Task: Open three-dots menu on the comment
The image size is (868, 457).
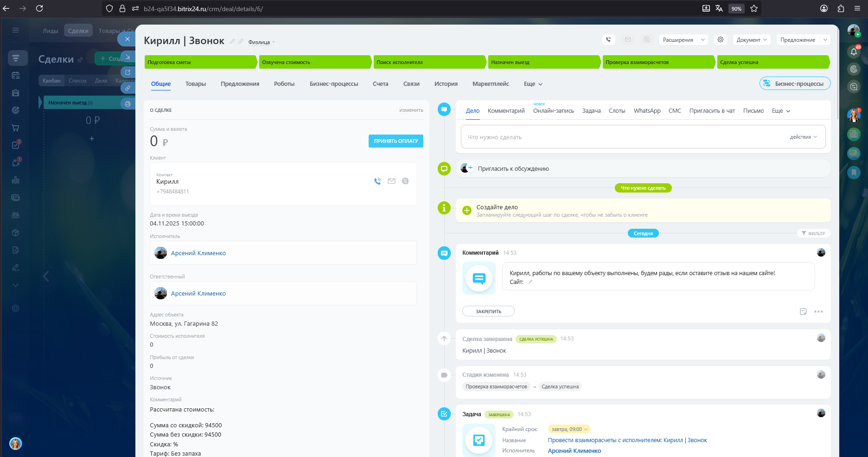Action: [x=818, y=312]
